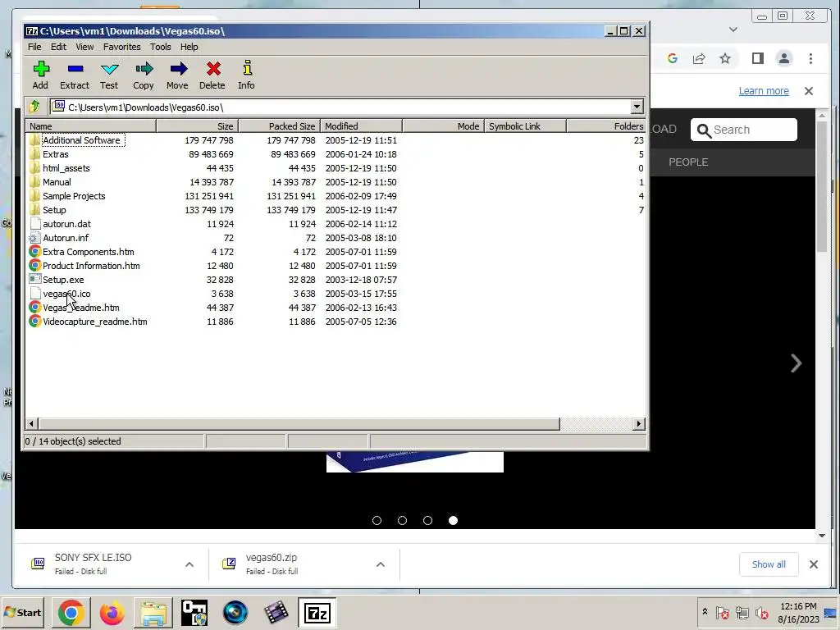Sort by Name column header
The image size is (840, 630).
[90, 126]
